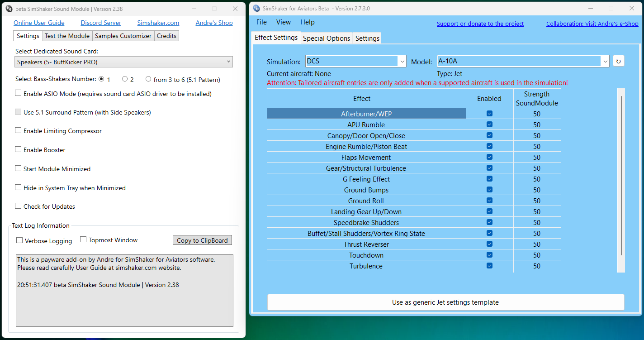This screenshot has height=340, width=644.
Task: Enable ASIO Mode checkbox
Action: [x=18, y=93]
